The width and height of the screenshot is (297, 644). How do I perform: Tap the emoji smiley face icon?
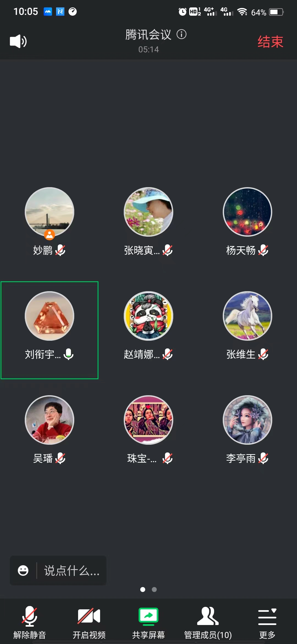[x=23, y=570]
